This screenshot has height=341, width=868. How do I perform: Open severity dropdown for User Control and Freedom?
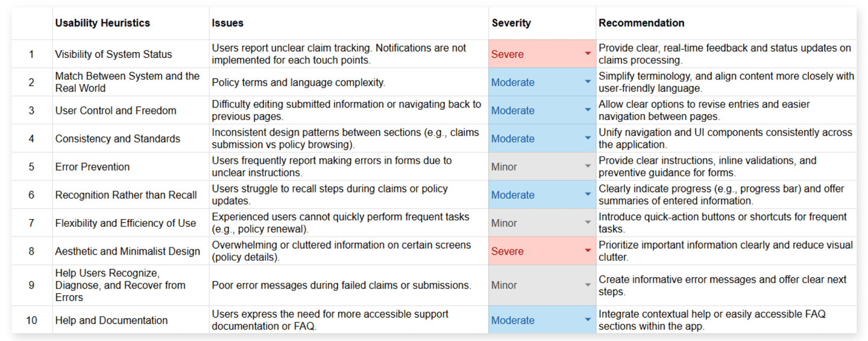point(588,110)
